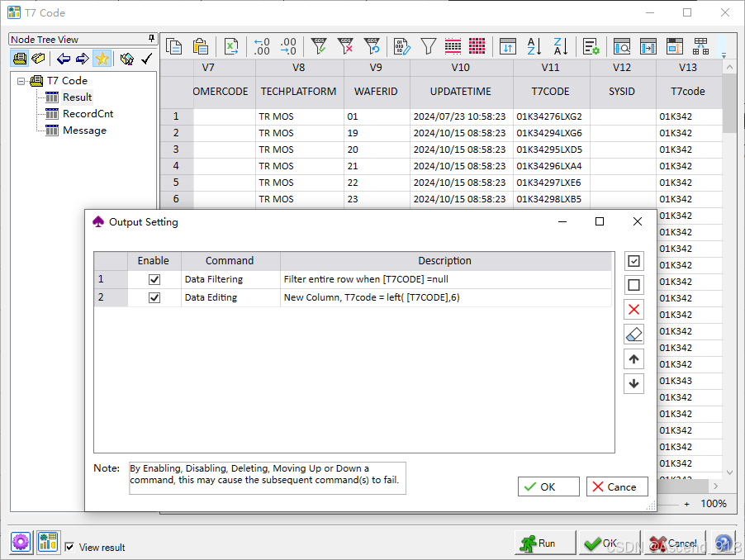Click the increase decimal places icon
Viewport: 745px width, 560px height.
(x=288, y=46)
